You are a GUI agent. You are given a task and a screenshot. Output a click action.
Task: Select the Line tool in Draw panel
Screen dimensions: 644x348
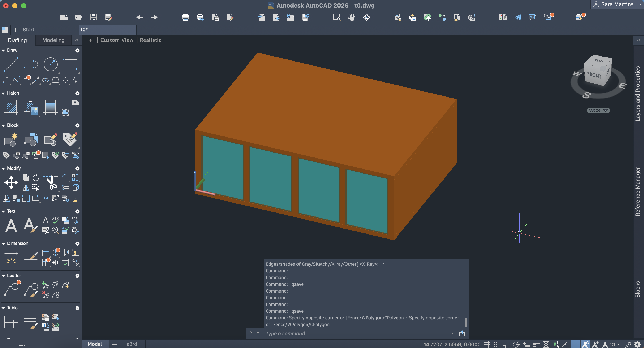[11, 64]
